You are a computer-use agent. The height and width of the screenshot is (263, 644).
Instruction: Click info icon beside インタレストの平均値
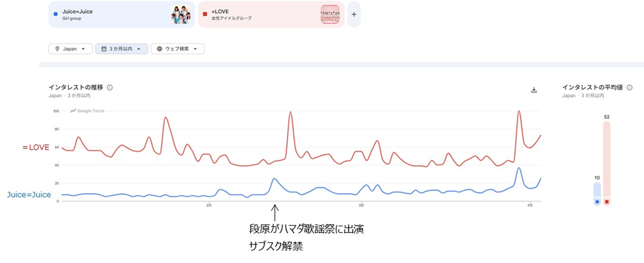pos(629,88)
